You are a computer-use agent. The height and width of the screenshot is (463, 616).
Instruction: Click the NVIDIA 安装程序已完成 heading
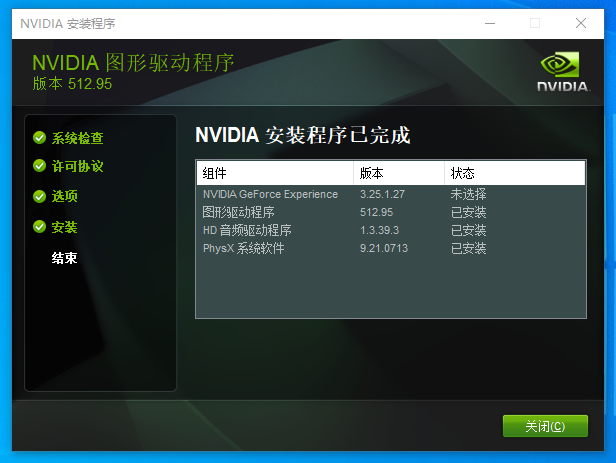[302, 135]
